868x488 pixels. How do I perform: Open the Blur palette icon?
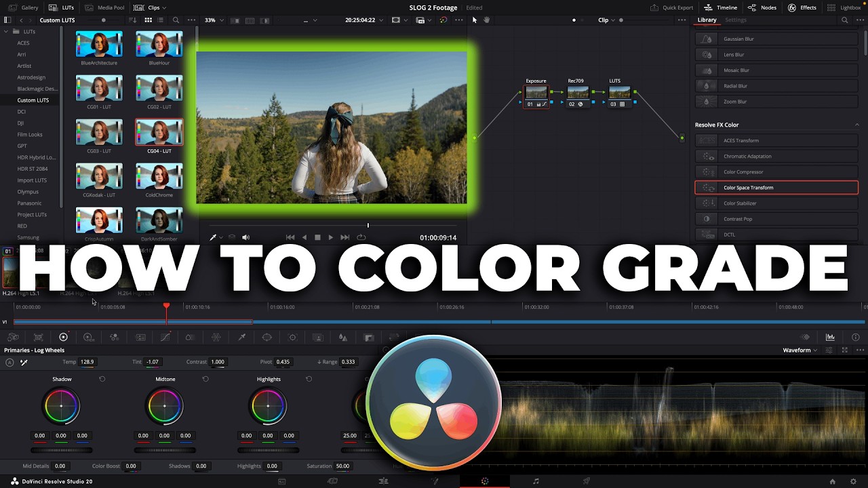(343, 337)
